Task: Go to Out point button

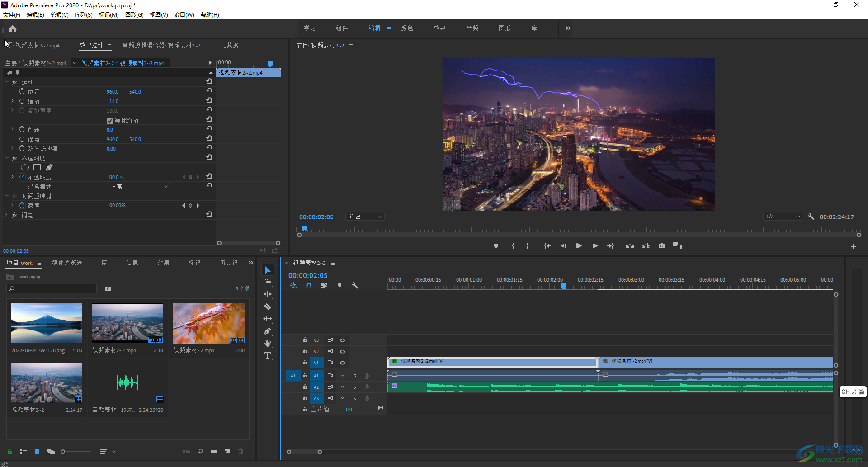Action: click(610, 246)
